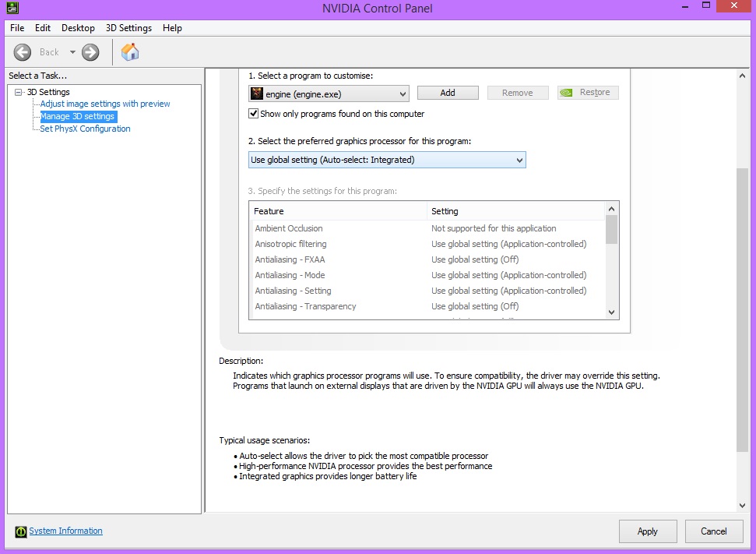Open the System Information link
The width and height of the screenshot is (756, 554).
click(x=65, y=531)
